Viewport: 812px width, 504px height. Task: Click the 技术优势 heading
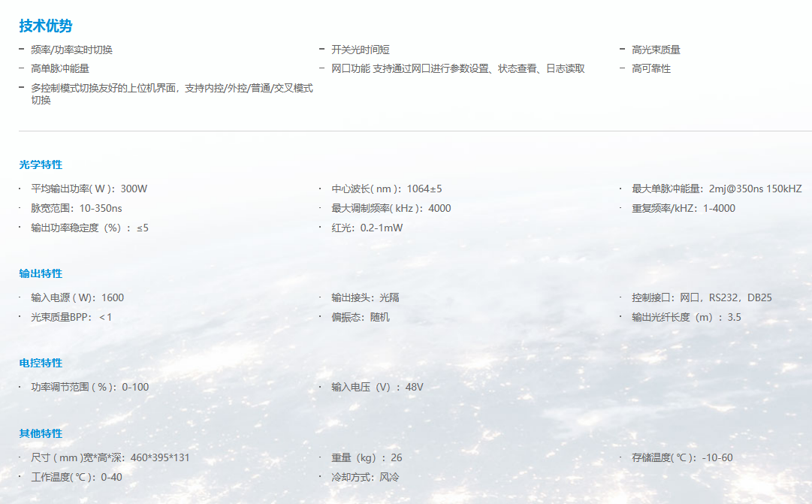click(x=46, y=26)
